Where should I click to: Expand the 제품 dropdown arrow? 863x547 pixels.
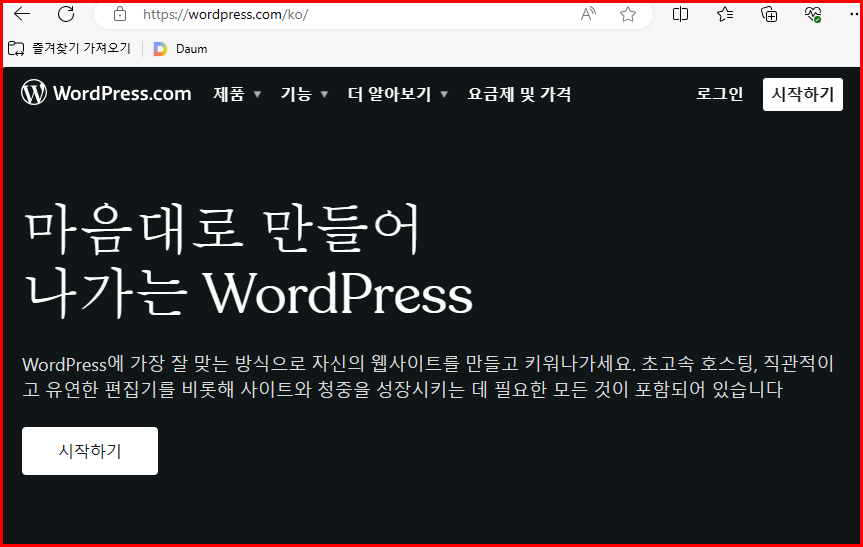click(257, 95)
